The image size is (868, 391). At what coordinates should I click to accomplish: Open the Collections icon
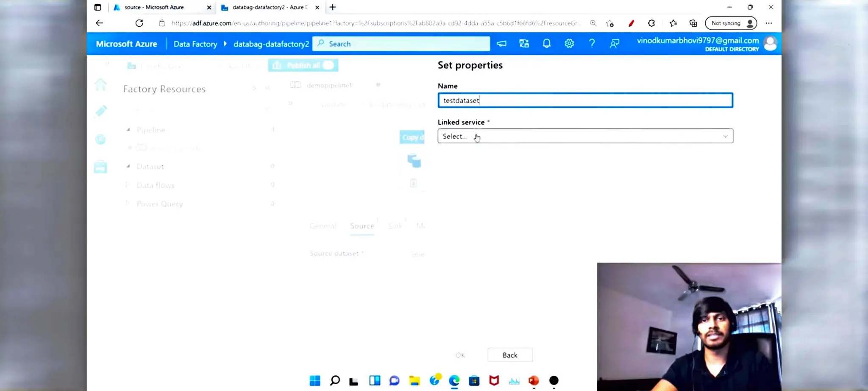pos(693,23)
